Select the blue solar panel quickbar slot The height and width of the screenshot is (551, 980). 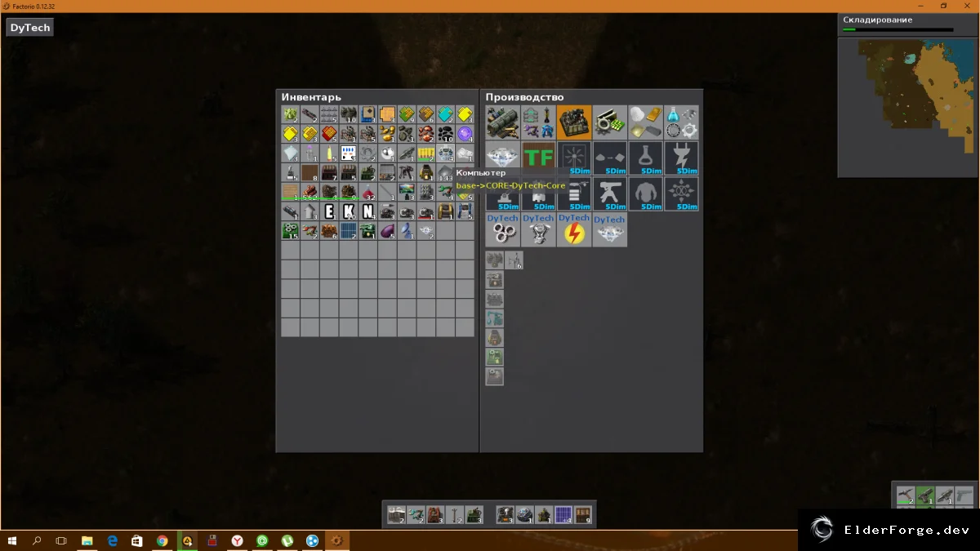[563, 515]
